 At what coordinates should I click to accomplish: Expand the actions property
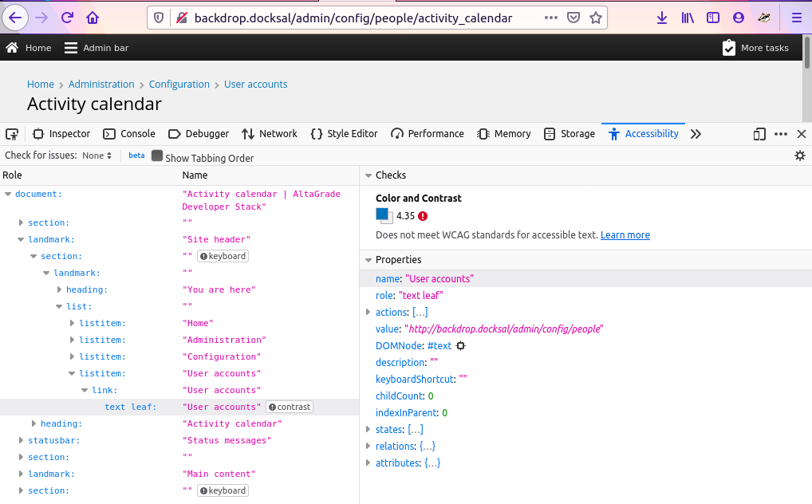tap(369, 313)
